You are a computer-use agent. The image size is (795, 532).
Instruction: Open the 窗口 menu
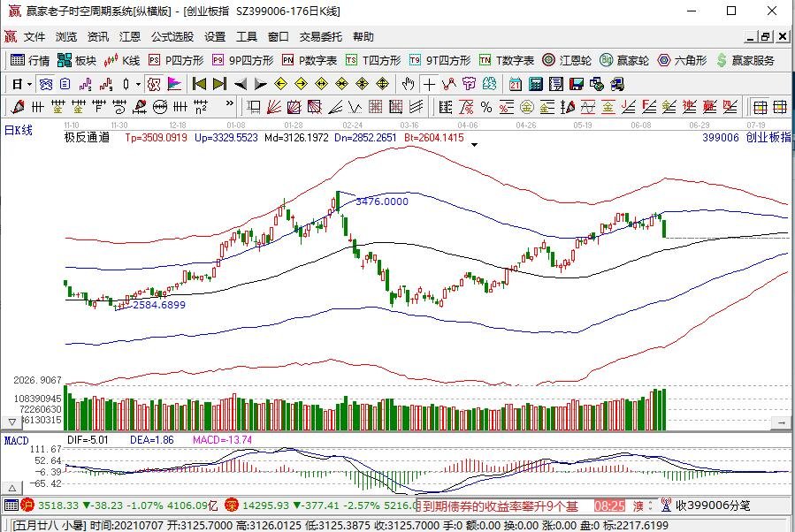point(279,37)
